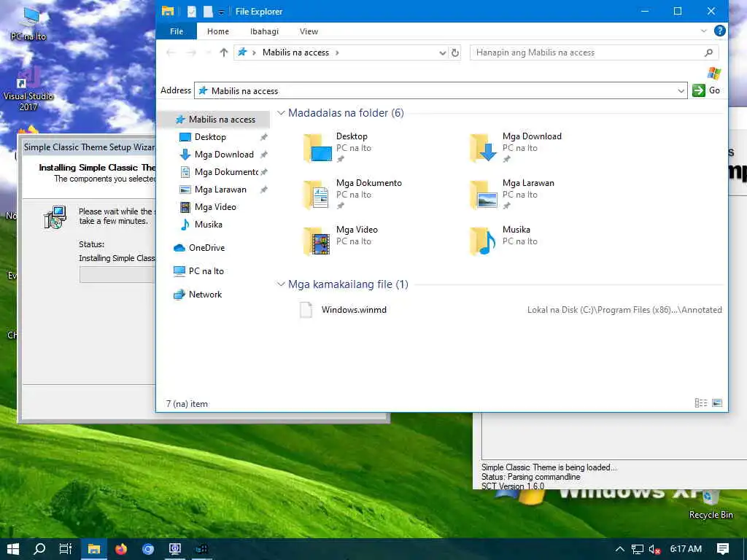
Task: Open the network tray icon
Action: point(638,550)
